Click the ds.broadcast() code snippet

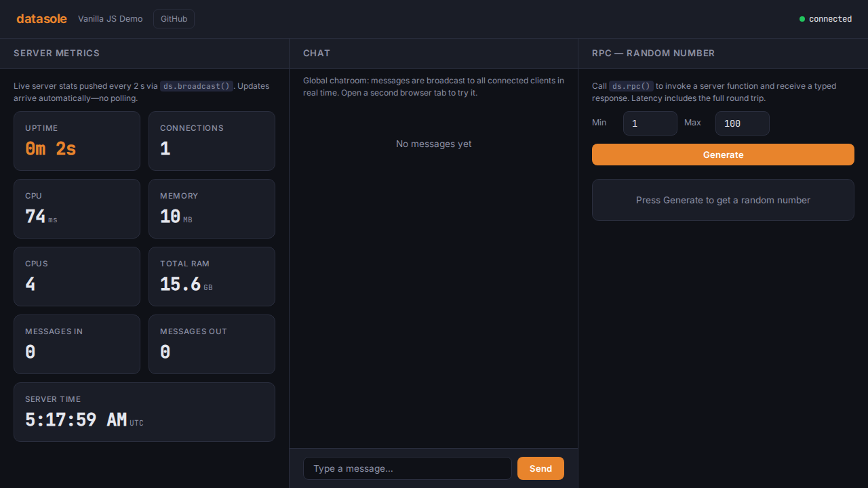point(197,86)
